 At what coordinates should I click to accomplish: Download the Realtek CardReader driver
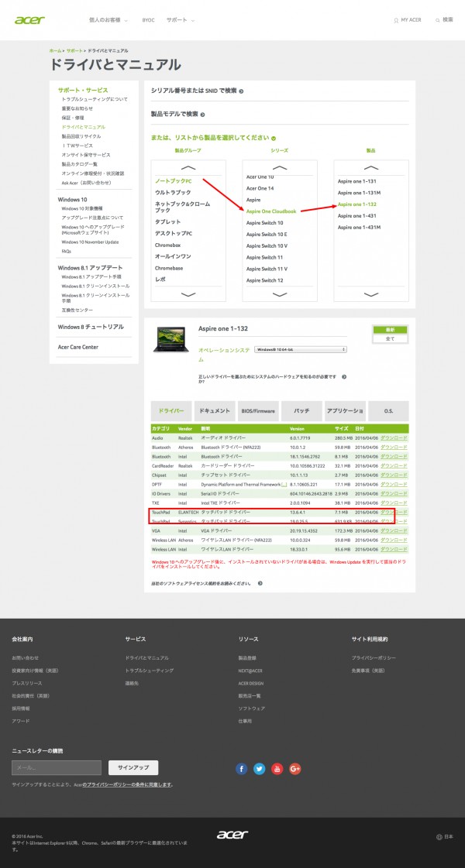(394, 465)
